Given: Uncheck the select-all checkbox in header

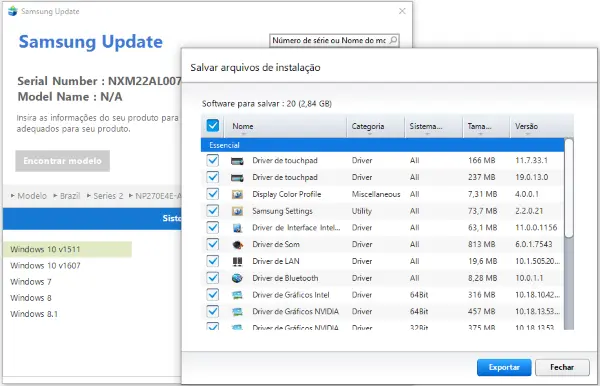Looking at the screenshot, I should pos(213,125).
